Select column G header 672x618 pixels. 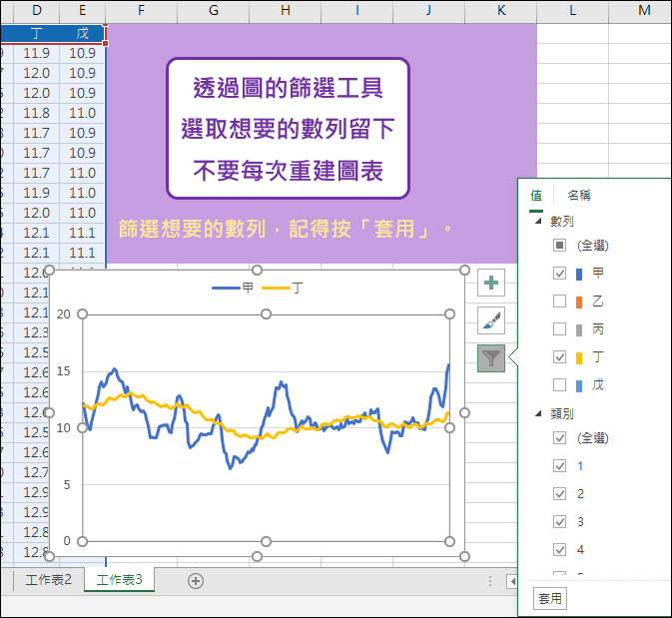click(213, 11)
